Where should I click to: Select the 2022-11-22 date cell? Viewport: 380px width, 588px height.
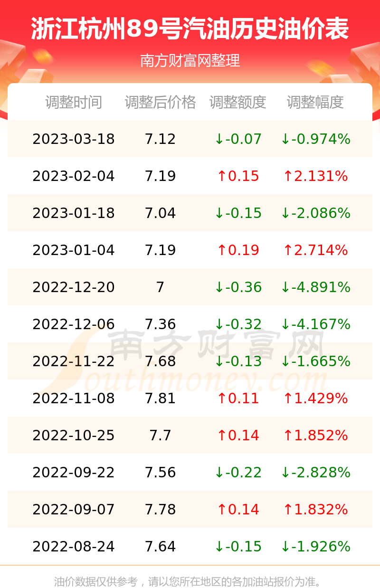pyautogui.click(x=74, y=361)
